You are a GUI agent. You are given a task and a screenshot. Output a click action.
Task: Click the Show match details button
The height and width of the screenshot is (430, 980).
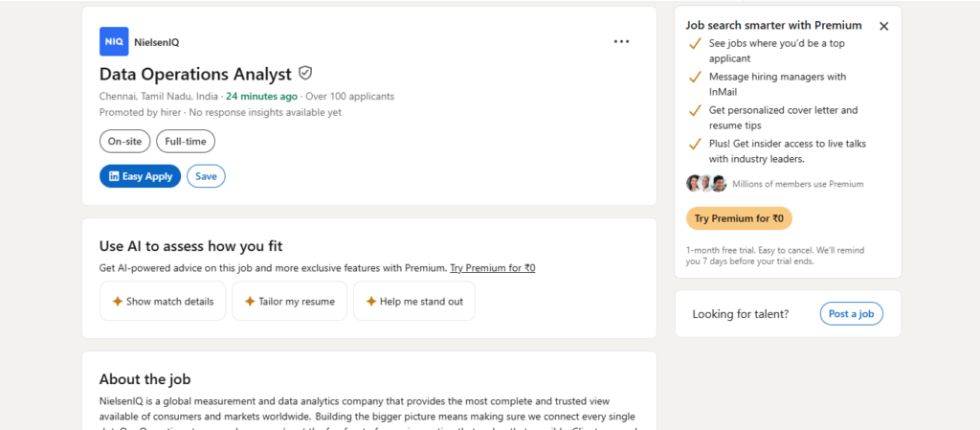pos(163,302)
